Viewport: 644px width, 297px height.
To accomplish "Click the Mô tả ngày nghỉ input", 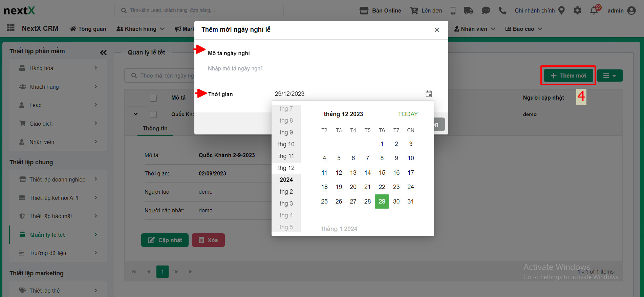I will (321, 69).
